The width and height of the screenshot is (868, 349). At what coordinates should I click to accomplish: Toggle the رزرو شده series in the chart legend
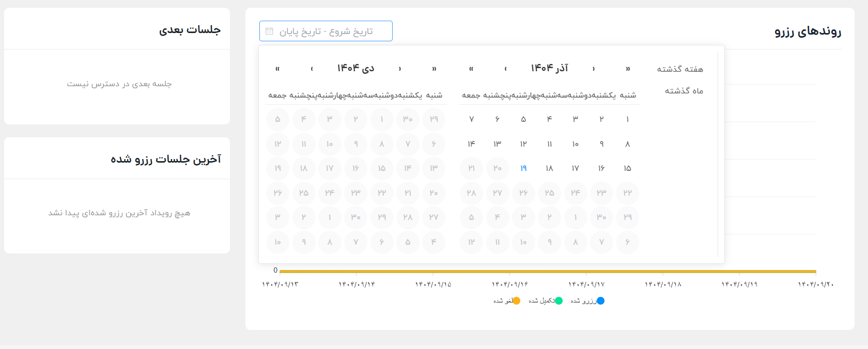click(x=587, y=301)
